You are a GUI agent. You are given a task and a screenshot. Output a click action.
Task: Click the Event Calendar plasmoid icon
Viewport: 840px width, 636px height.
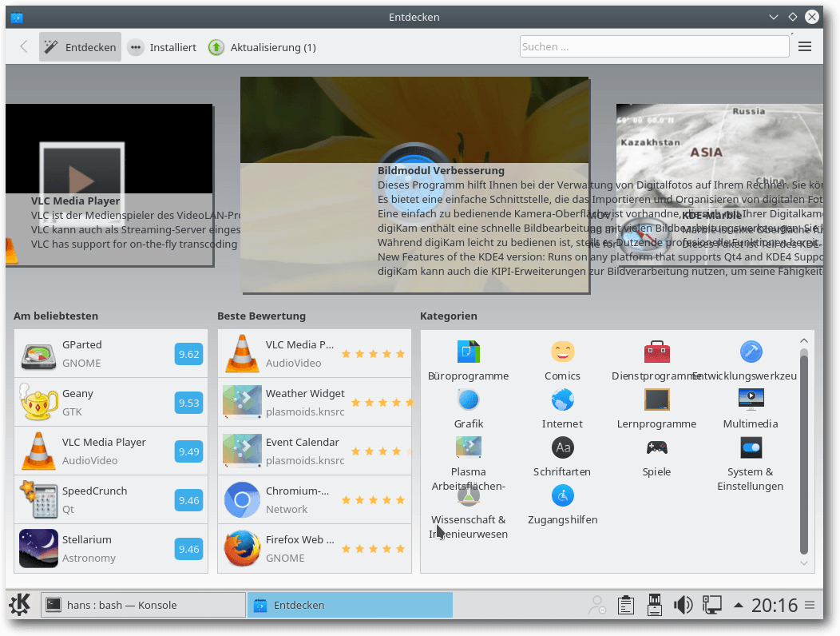242,451
